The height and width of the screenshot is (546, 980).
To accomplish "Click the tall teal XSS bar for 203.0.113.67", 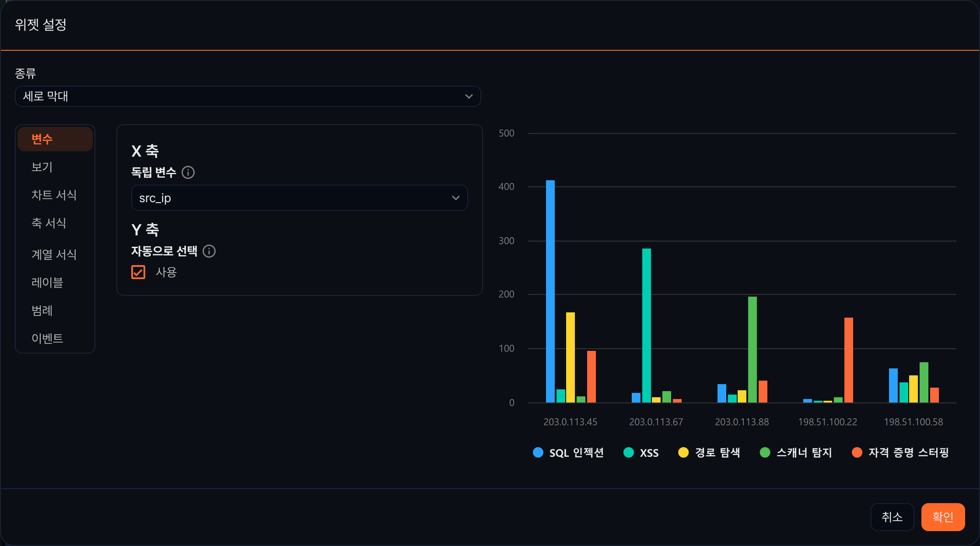I will pyautogui.click(x=647, y=325).
